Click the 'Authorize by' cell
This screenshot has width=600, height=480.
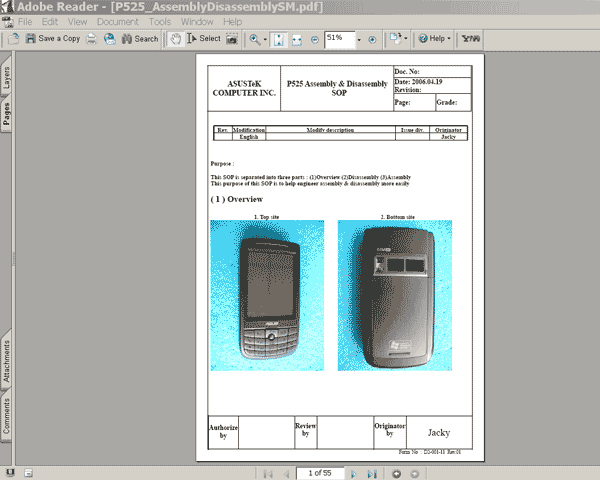[x=223, y=432]
